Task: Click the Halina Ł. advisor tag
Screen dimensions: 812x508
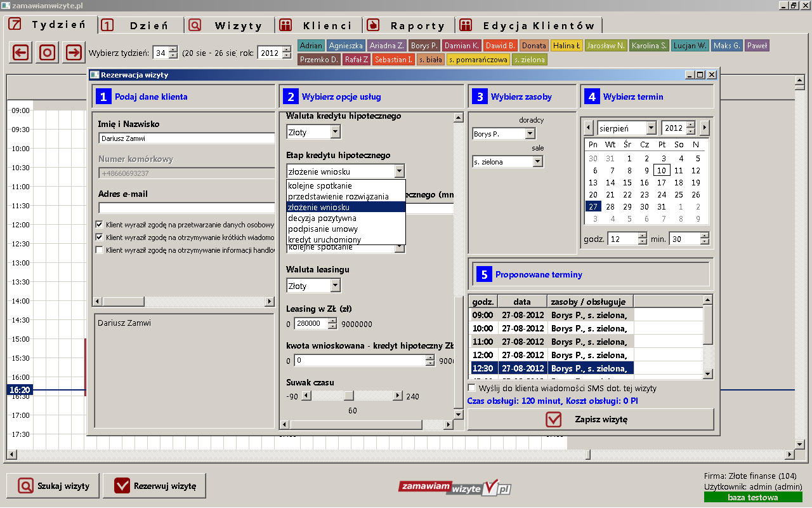Action: tap(566, 46)
